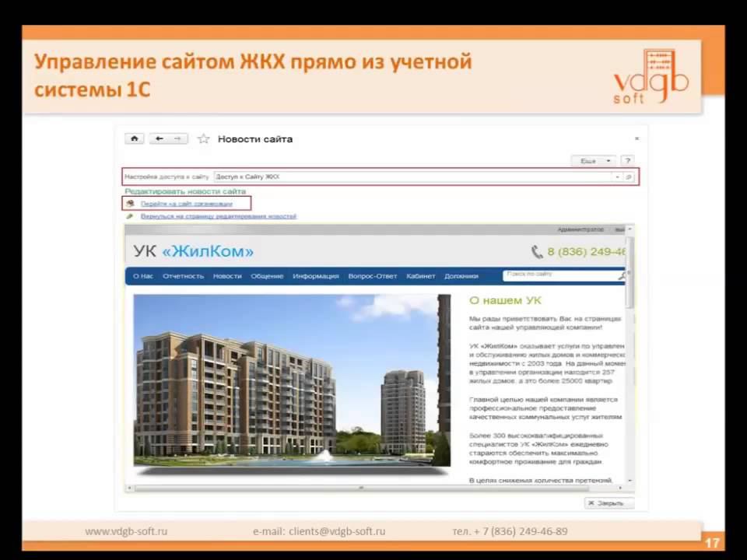Expand the site access dropdown arrow
The width and height of the screenshot is (747, 560).
pyautogui.click(x=617, y=177)
